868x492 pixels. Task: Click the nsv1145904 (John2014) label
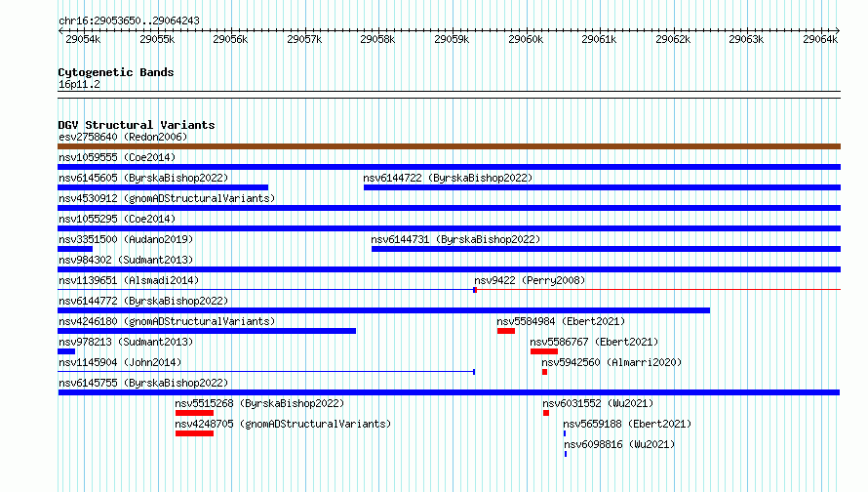[x=120, y=362]
